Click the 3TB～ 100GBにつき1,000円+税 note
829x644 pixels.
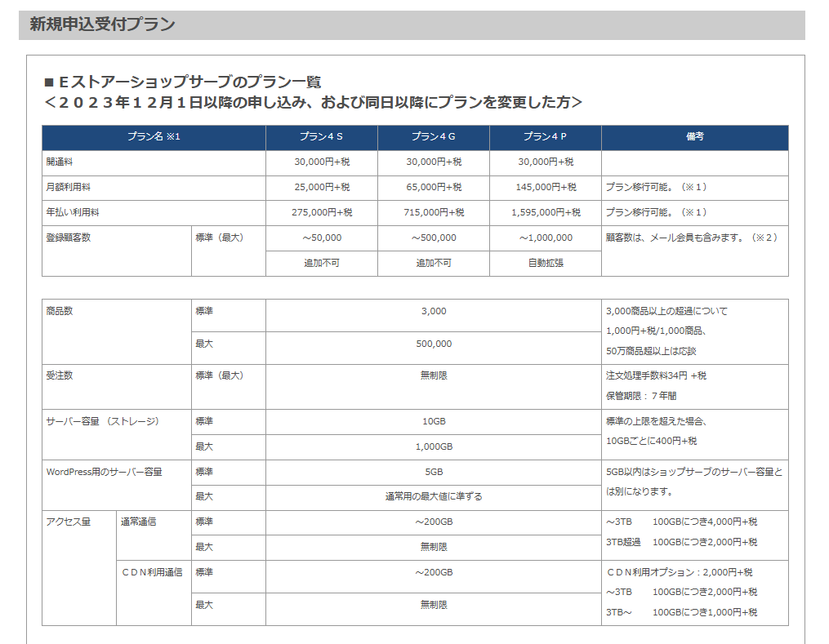tap(681, 612)
